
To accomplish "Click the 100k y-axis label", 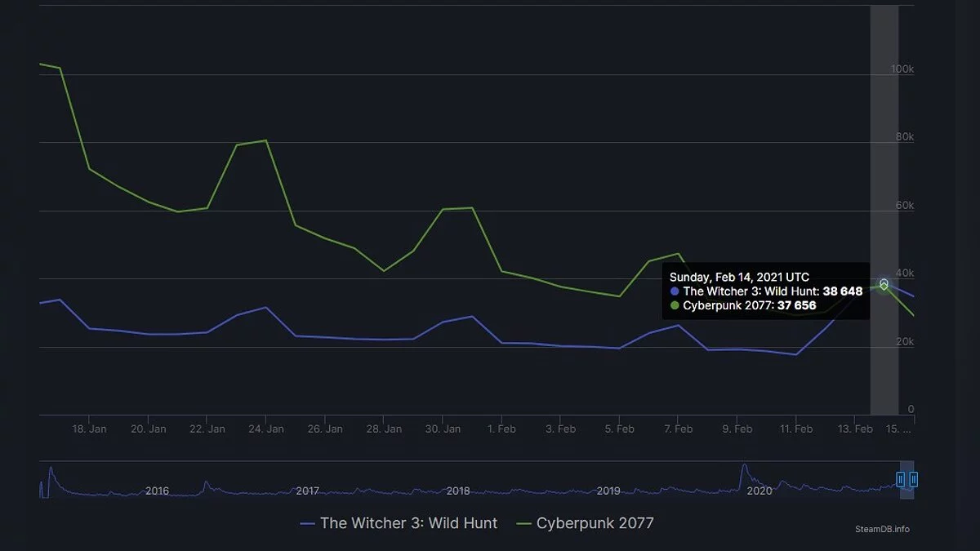I will [x=902, y=69].
